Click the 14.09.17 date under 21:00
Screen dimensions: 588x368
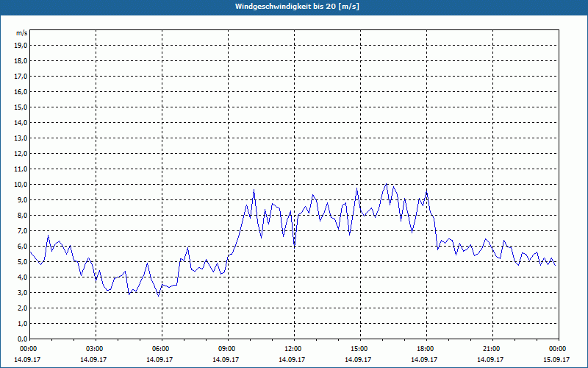click(x=490, y=359)
